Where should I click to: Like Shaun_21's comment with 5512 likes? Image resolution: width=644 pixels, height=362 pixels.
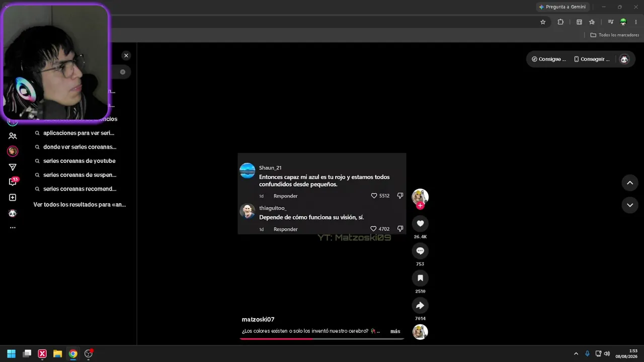point(374,196)
